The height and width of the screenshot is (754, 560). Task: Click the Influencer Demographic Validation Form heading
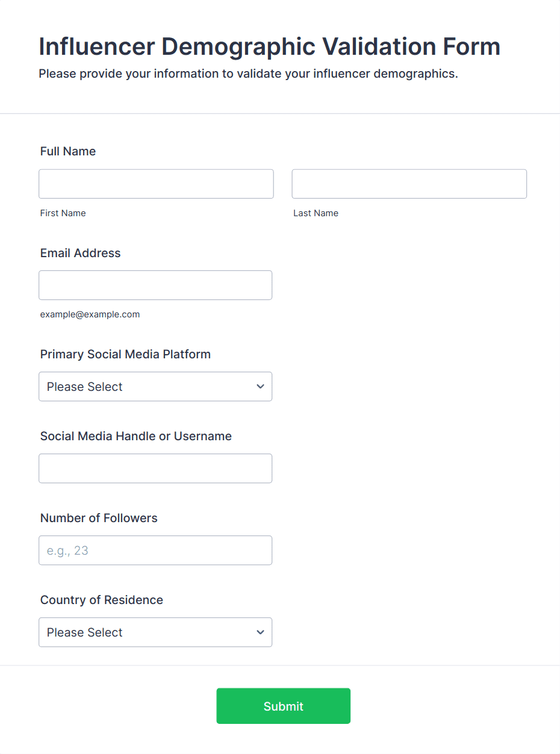[269, 47]
